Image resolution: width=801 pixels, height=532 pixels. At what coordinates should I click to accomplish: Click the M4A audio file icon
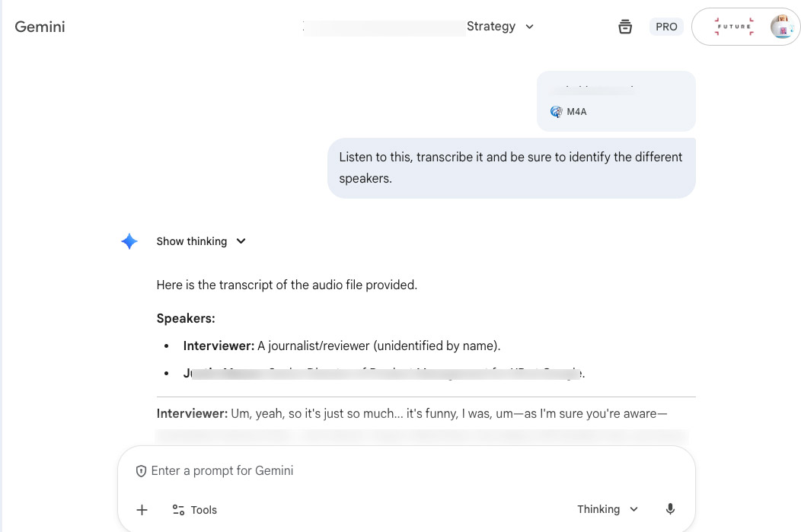(557, 112)
